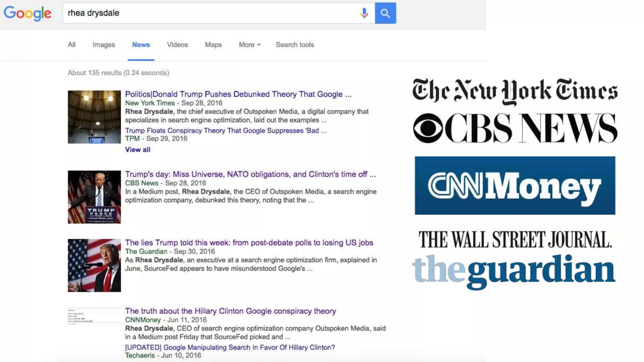Viewport: 644px width, 362px height.
Task: Click the New York Times logo
Action: [x=515, y=91]
